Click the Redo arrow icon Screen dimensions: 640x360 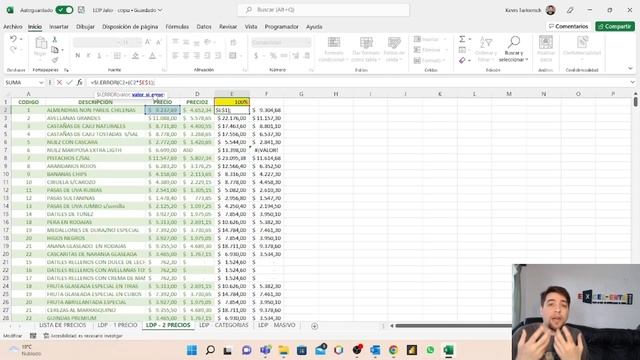[x=13, y=49]
